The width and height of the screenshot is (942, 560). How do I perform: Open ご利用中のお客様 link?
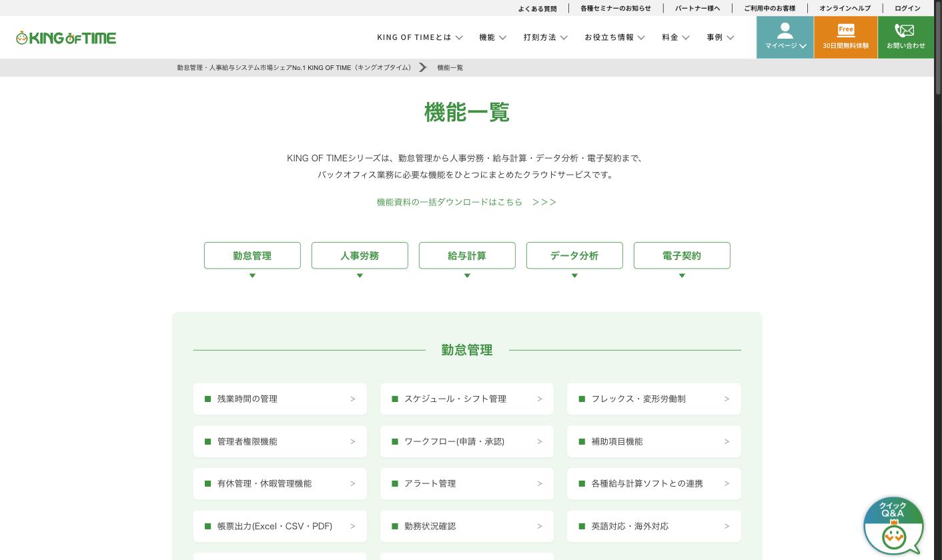click(769, 9)
